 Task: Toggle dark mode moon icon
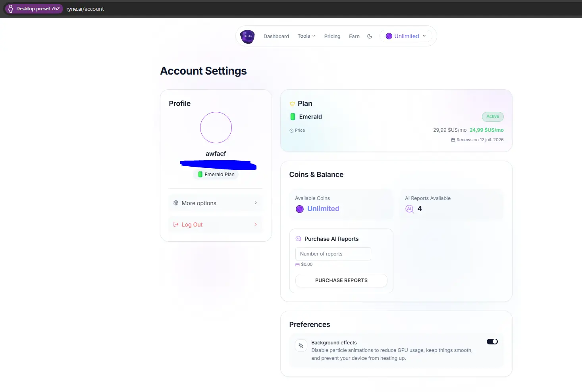[x=370, y=36]
